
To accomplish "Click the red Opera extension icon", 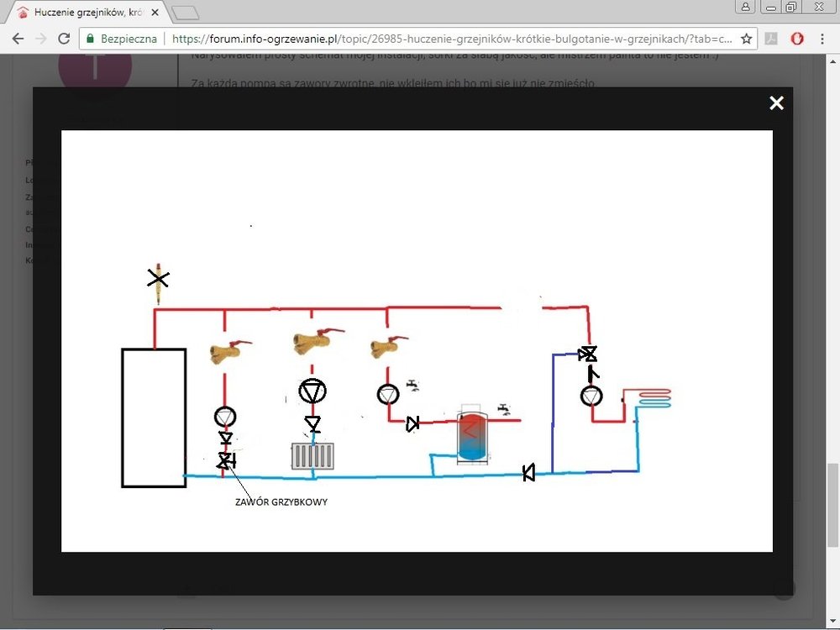I will [x=797, y=39].
